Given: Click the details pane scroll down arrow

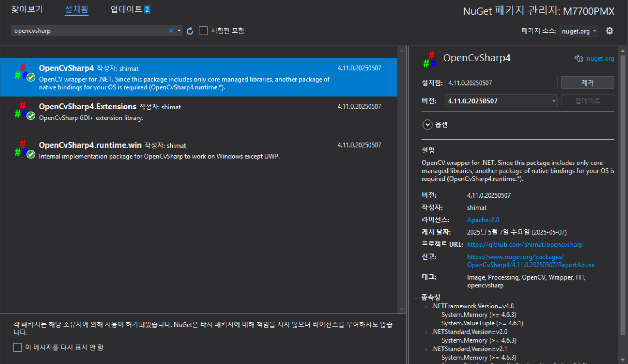Looking at the screenshot, I should point(623,360).
